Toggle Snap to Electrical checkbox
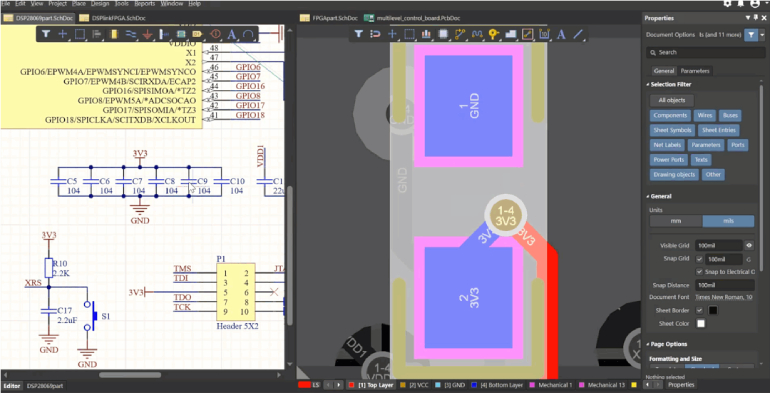Screen dimensions: 770x393 (699, 272)
